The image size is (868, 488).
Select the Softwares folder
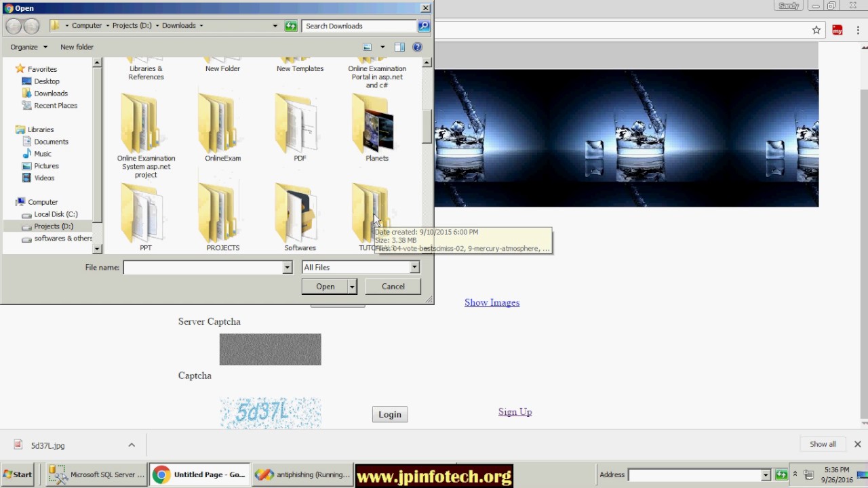click(x=300, y=218)
